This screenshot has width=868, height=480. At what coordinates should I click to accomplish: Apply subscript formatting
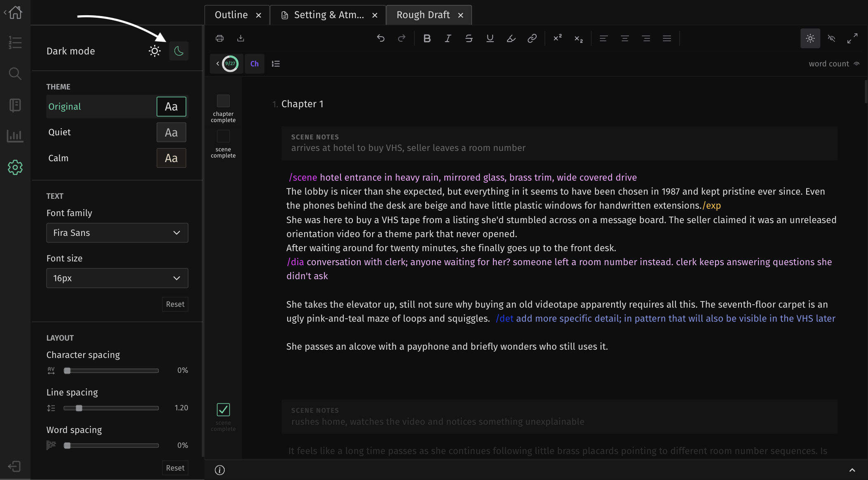point(579,39)
